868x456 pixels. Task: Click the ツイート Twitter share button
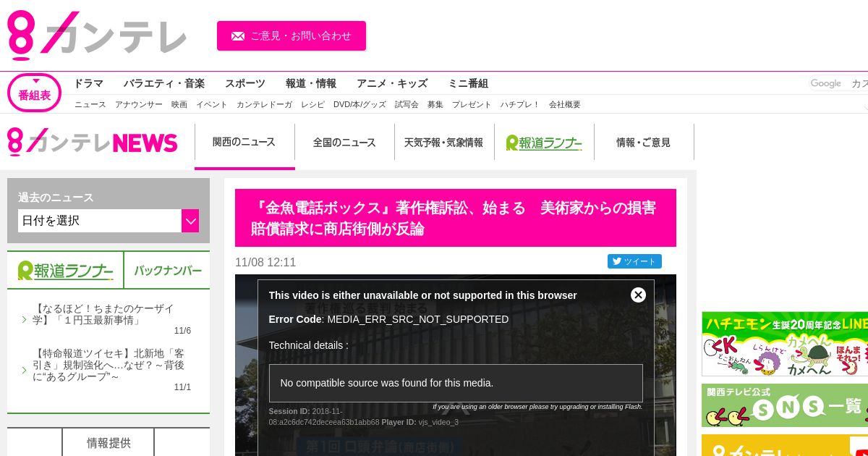point(634,261)
